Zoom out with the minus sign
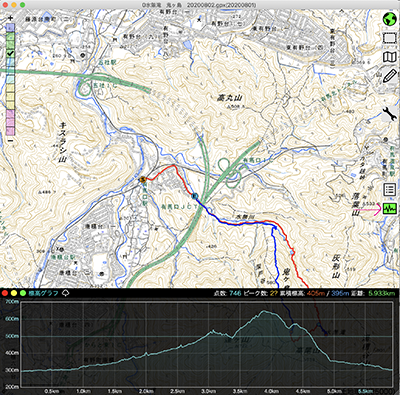Image resolution: width=400 pixels, height=395 pixels. pos(10,140)
